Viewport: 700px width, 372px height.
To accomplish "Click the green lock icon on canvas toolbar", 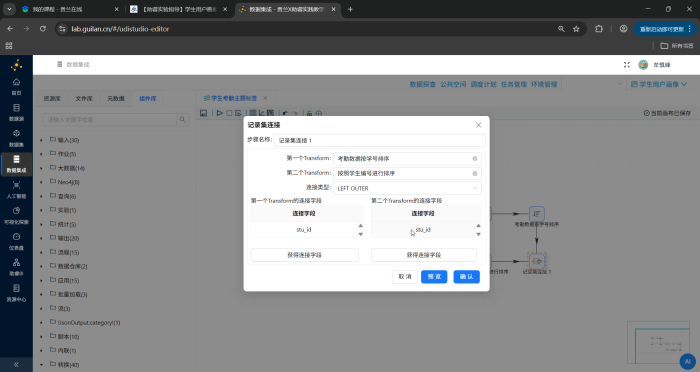I will point(309,113).
